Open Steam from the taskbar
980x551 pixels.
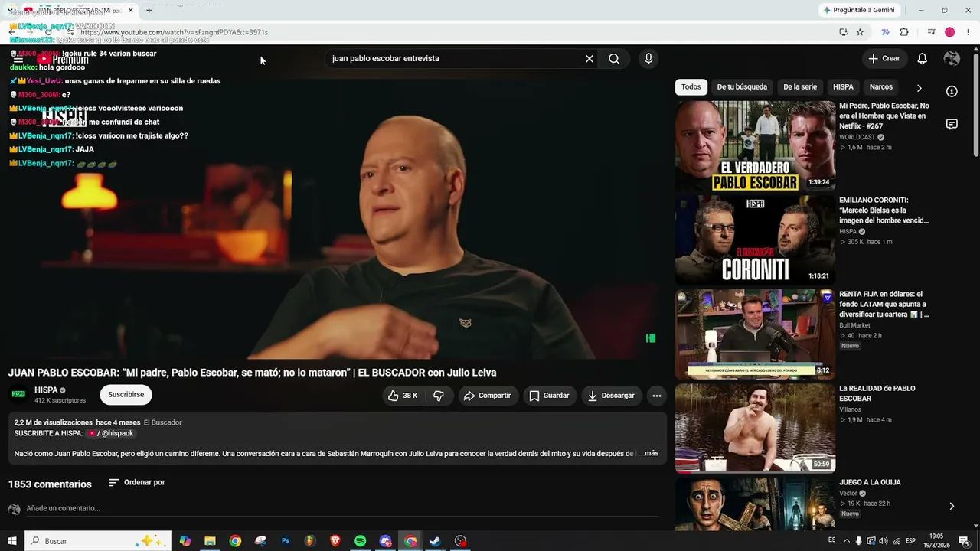pos(435,541)
